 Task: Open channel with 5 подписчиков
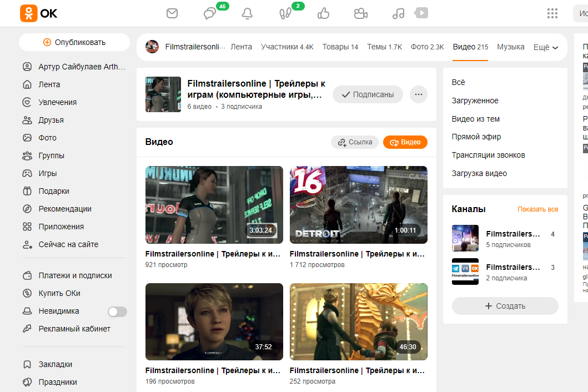click(x=505, y=238)
